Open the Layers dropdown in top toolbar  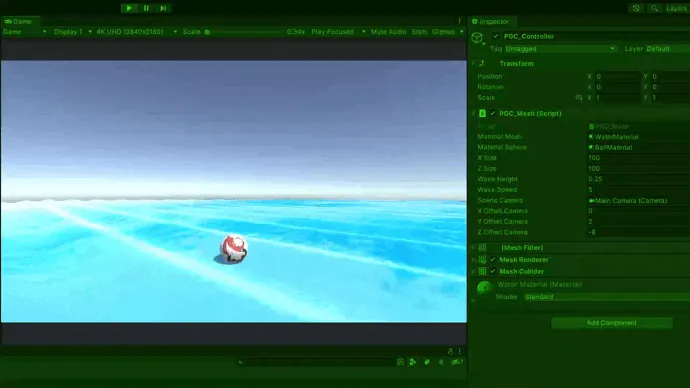click(677, 8)
